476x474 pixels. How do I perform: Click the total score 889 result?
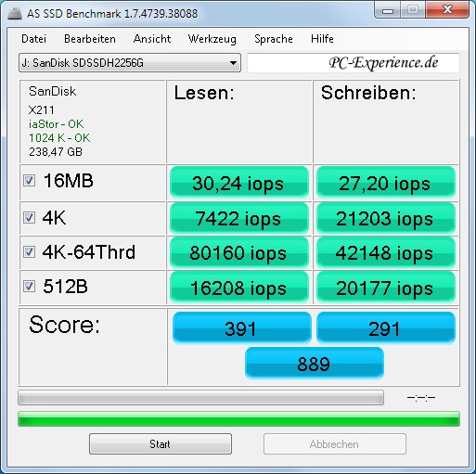tap(315, 363)
